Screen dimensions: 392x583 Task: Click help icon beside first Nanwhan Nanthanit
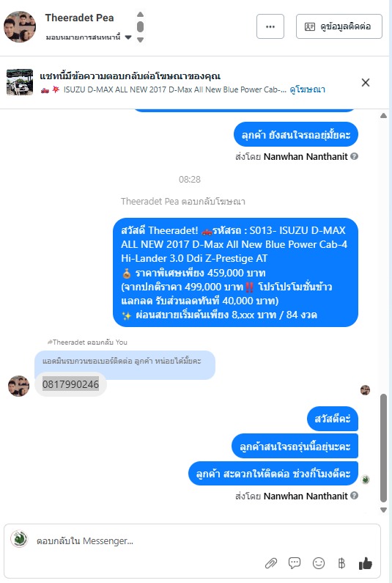(355, 156)
